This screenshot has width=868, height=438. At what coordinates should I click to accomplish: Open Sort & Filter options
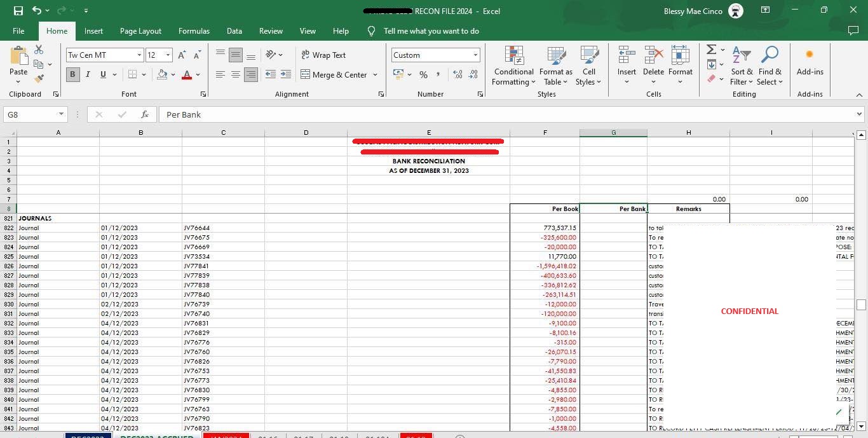pos(742,65)
